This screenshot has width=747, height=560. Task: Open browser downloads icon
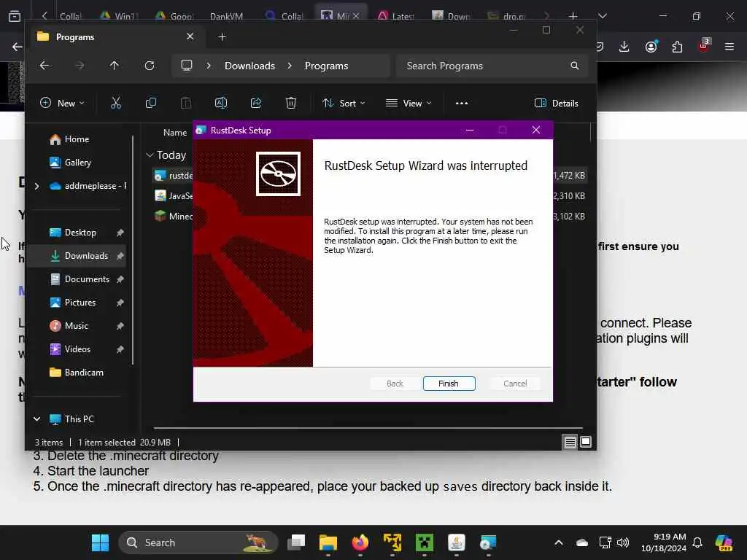[624, 46]
